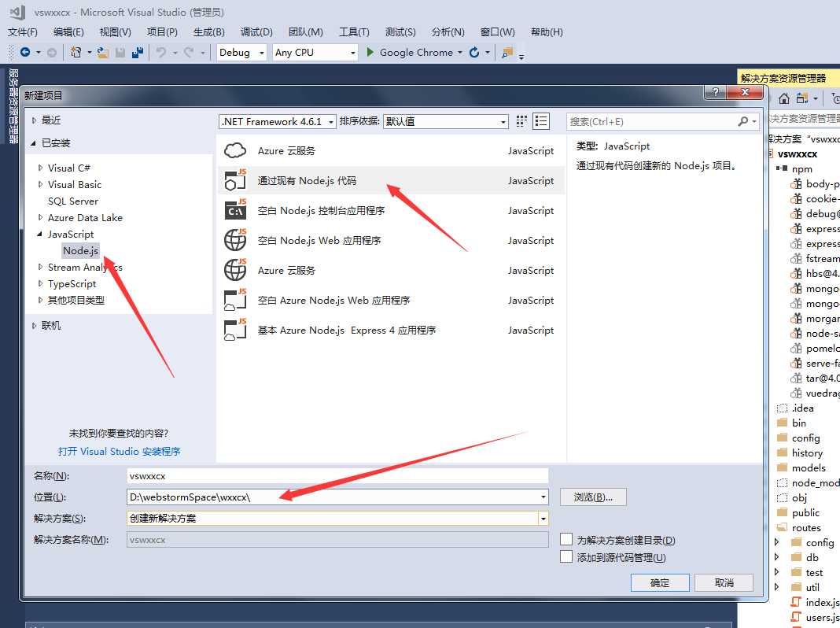
Task: Open the bin folder in Solution Explorer
Action: pos(799,423)
